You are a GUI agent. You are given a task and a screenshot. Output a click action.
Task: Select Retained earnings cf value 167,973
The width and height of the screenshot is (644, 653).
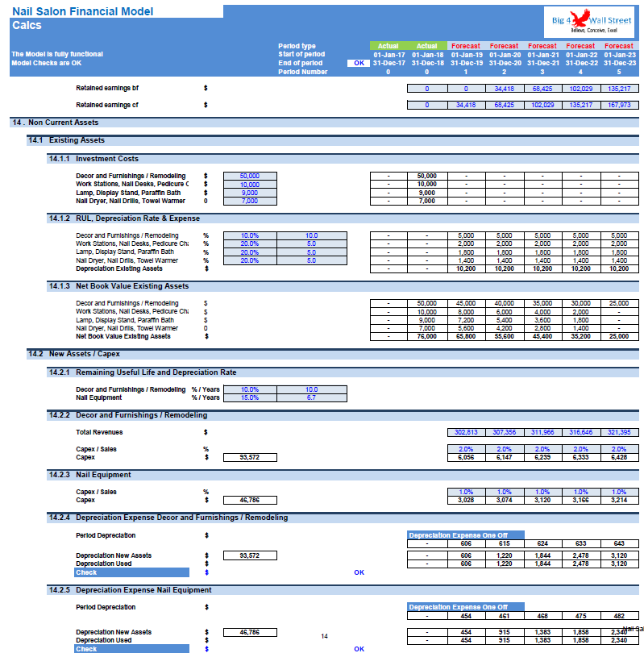[x=620, y=105]
